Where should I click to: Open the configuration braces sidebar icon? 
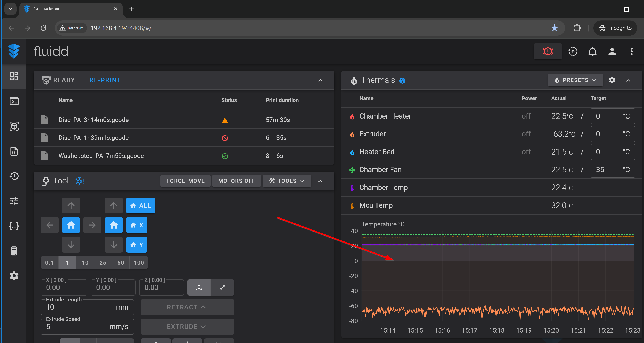(x=14, y=226)
